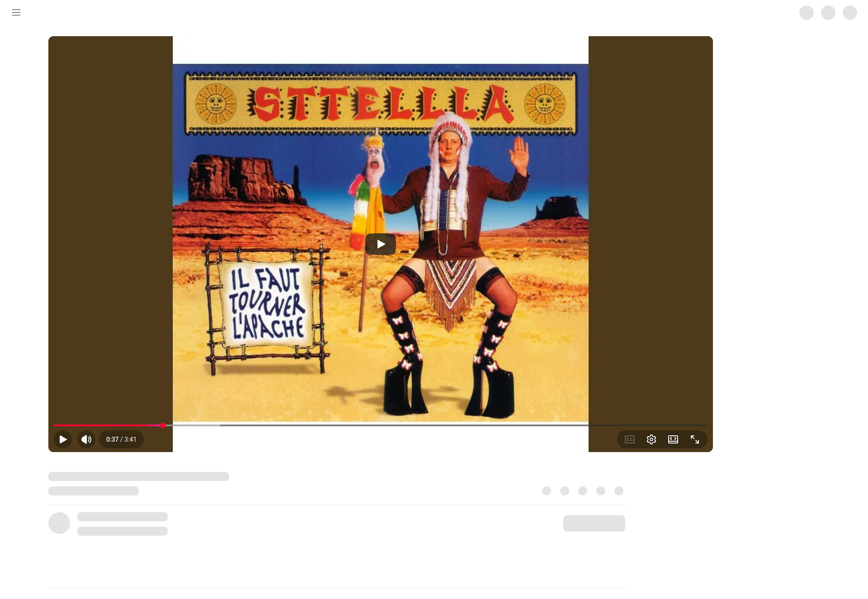Viewport: 868px width, 599px height.
Task: Click the video title placeholder bar
Action: tap(139, 476)
